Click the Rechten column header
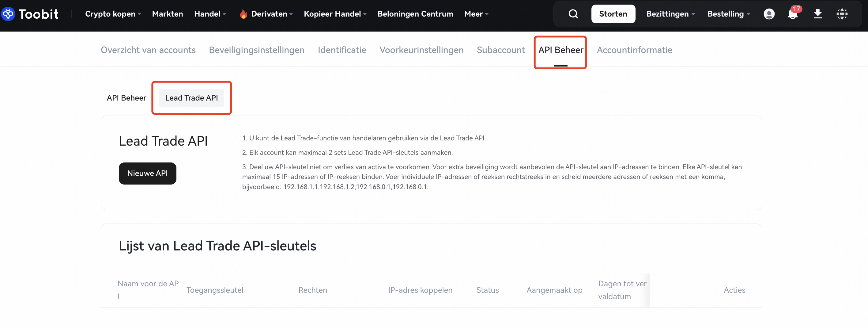Screen dimensions: 868x328 click(x=312, y=290)
